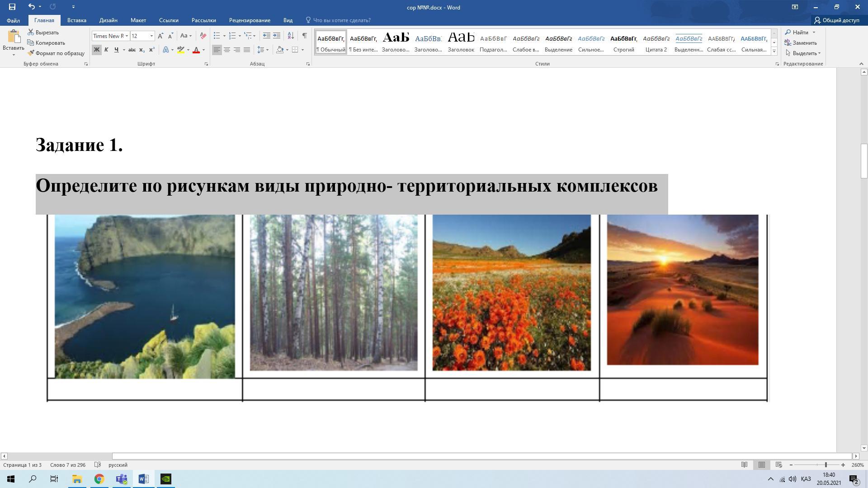The image size is (868, 488).
Task: Open Chrome from the taskbar
Action: (x=99, y=479)
